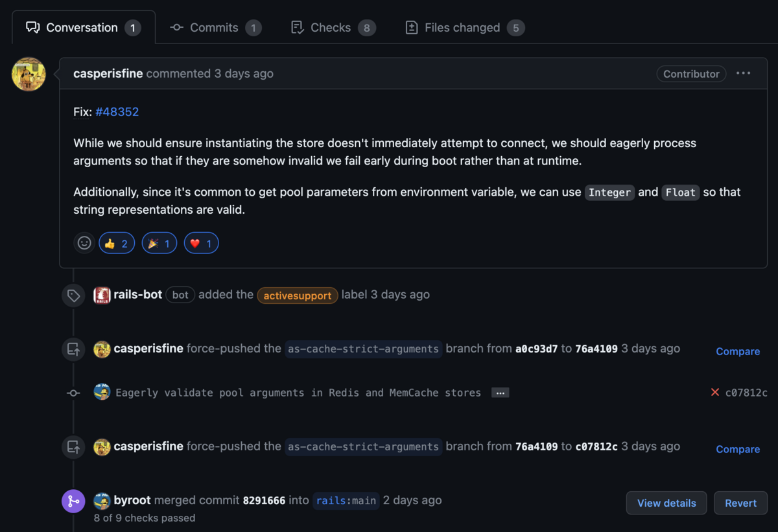Open casperisfine's name in the second force-push row
Screen dimensions: 778x532
(148, 446)
